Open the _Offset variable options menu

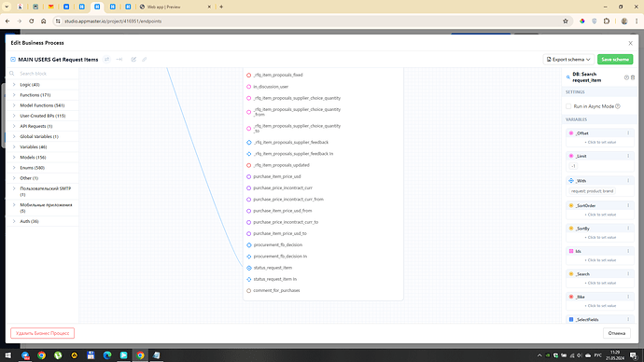pyautogui.click(x=628, y=133)
